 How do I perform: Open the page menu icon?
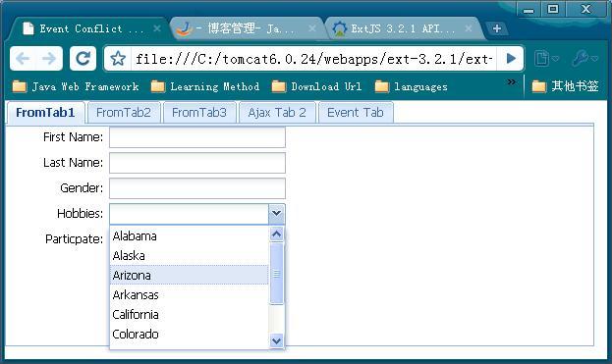(545, 59)
